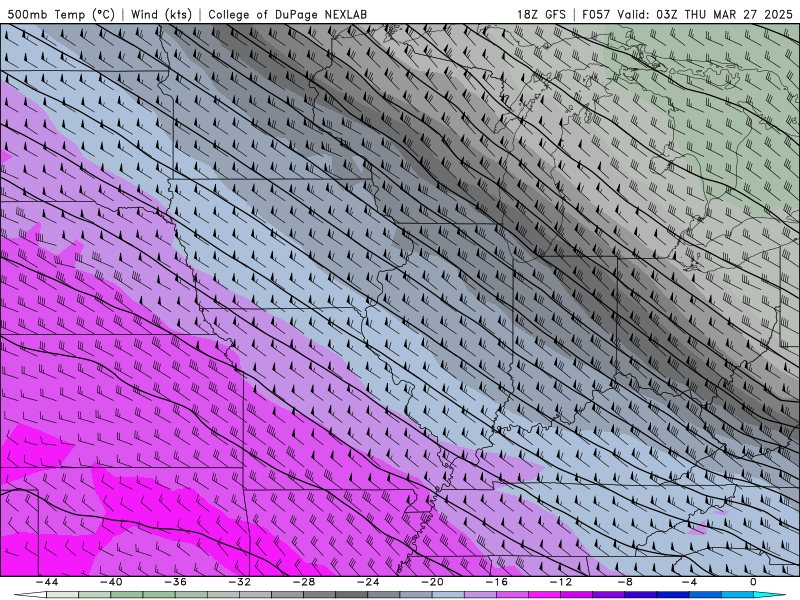Click the -40 colorbar label
The width and height of the screenshot is (800, 600).
(x=111, y=582)
